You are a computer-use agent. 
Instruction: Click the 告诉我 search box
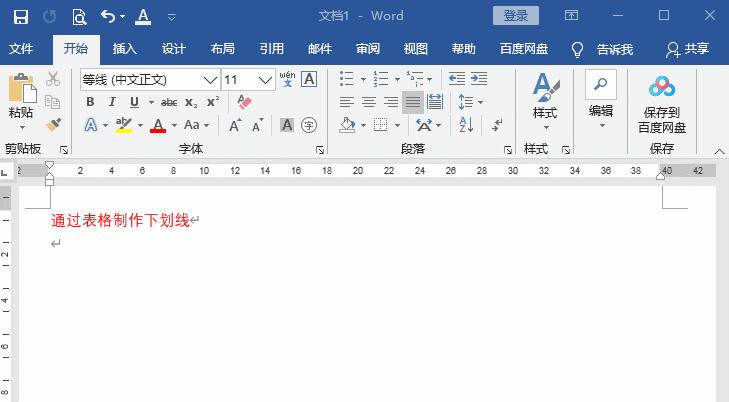pyautogui.click(x=615, y=49)
